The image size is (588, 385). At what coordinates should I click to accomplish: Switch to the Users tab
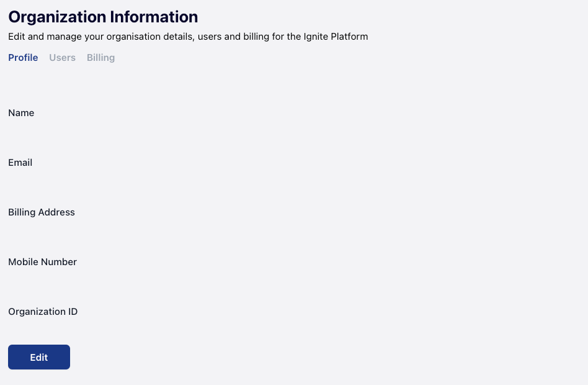point(62,58)
